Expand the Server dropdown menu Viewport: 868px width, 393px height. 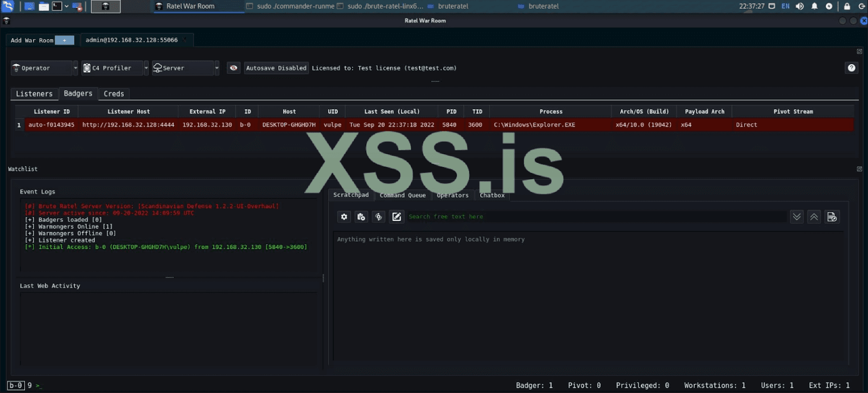(216, 68)
